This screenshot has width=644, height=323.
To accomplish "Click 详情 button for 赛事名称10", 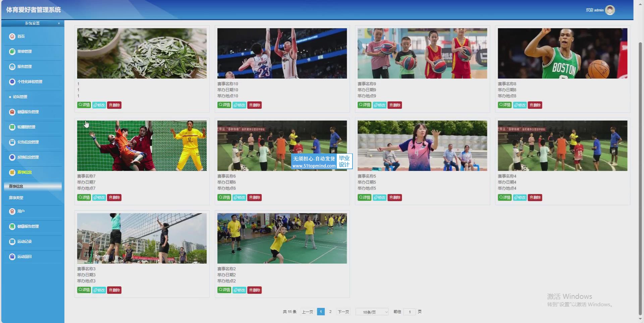I will tap(224, 105).
